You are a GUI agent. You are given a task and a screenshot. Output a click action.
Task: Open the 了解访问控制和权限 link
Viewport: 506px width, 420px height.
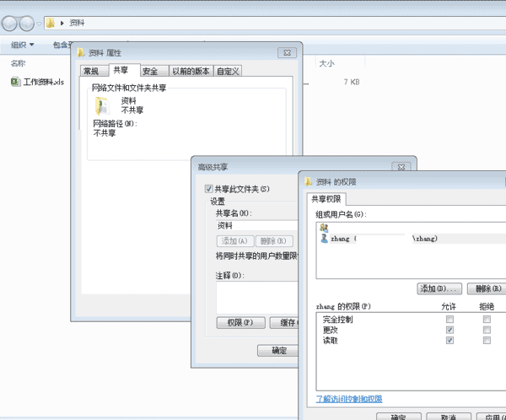349,399
